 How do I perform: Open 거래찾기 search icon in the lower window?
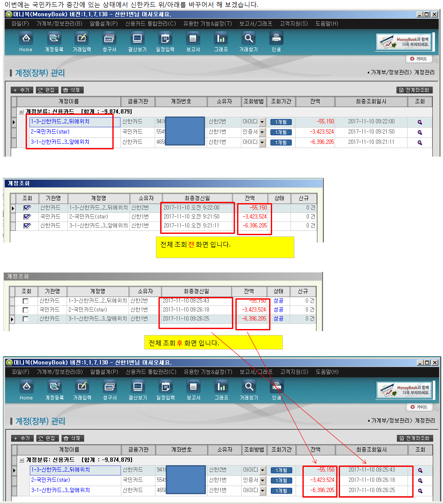[249, 387]
